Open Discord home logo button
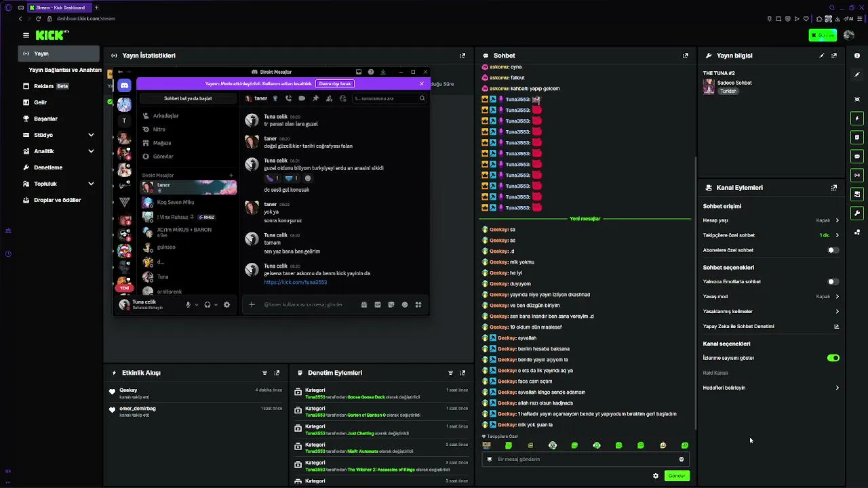 [x=124, y=85]
